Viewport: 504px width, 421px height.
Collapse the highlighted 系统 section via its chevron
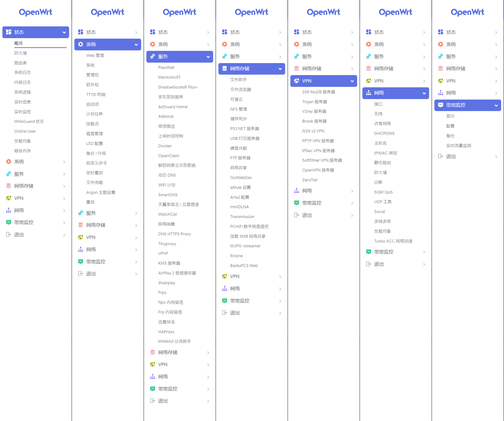(136, 45)
